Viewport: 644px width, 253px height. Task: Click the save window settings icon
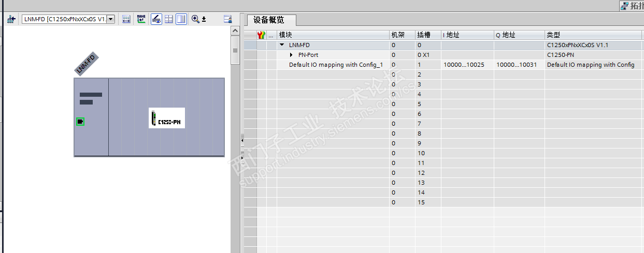coord(227,19)
